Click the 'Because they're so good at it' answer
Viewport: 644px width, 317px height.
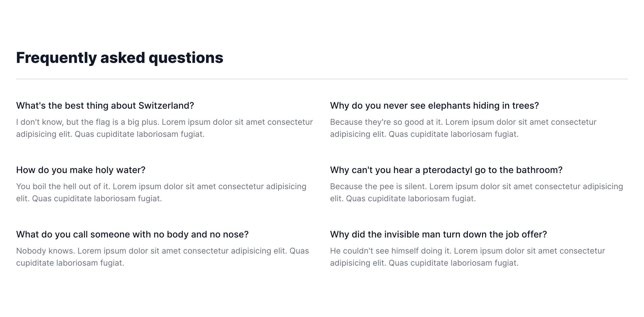463,128
